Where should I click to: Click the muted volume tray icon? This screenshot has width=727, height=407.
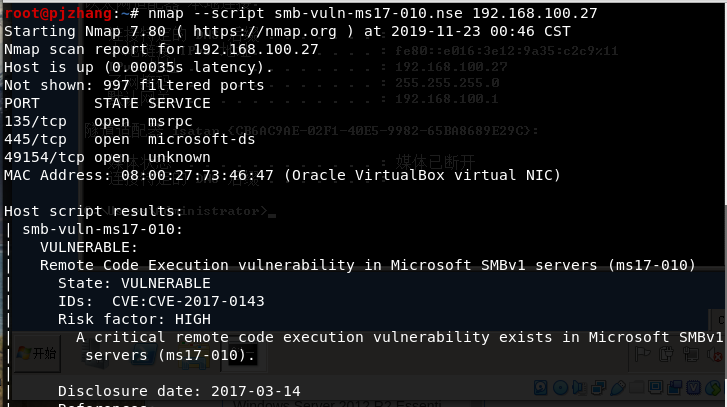pos(714,354)
